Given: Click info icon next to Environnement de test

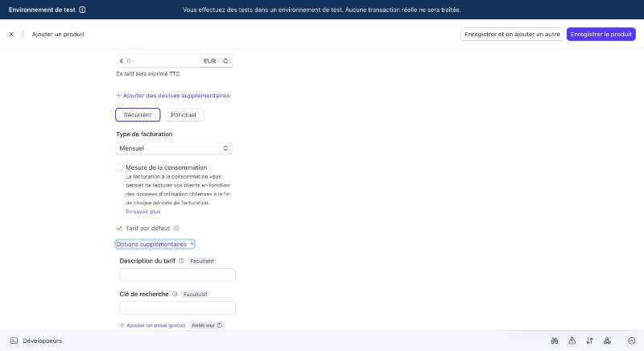Looking at the screenshot, I should 82,10.
